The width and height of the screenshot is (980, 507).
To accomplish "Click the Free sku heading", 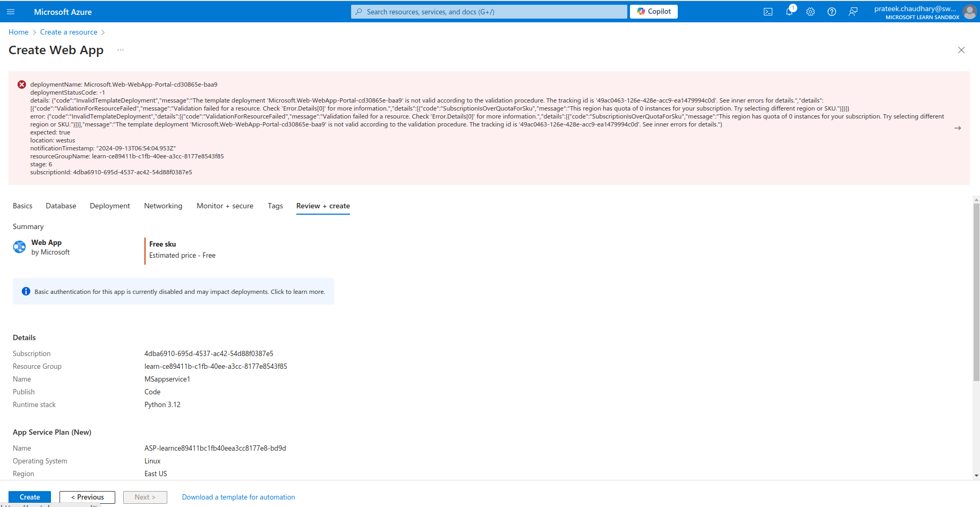I will coord(163,244).
